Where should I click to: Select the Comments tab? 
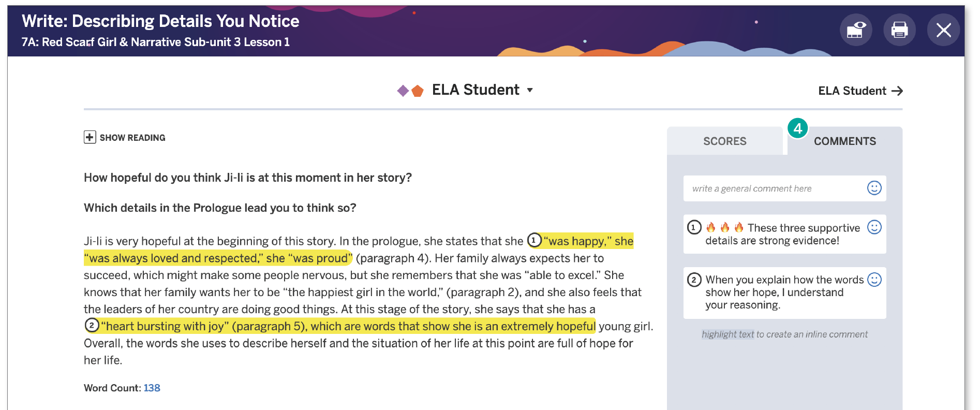[x=844, y=141]
